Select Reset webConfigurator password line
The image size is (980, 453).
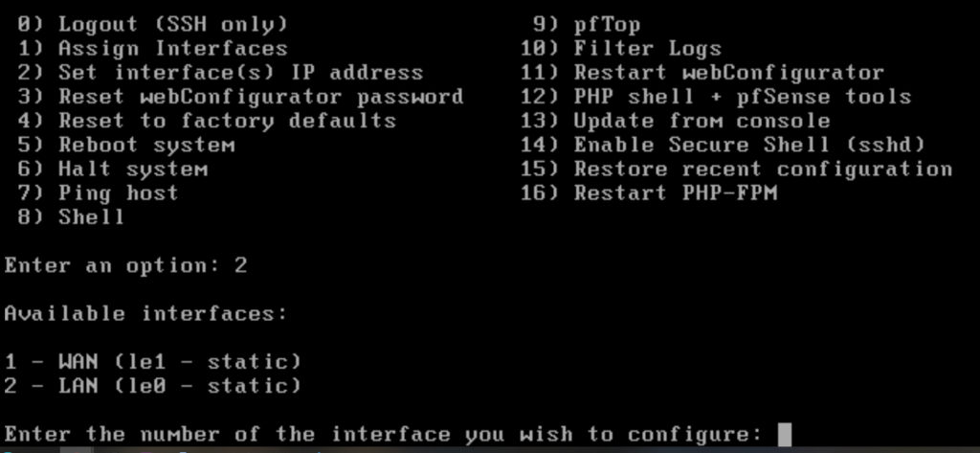pos(240,97)
